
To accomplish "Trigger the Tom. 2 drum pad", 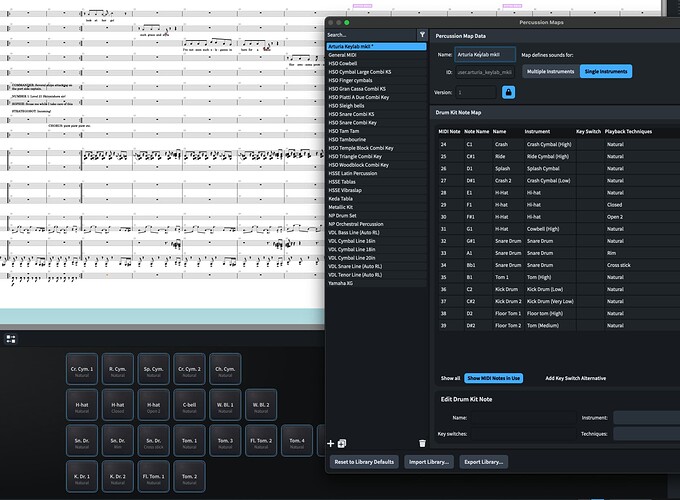I will point(189,477).
